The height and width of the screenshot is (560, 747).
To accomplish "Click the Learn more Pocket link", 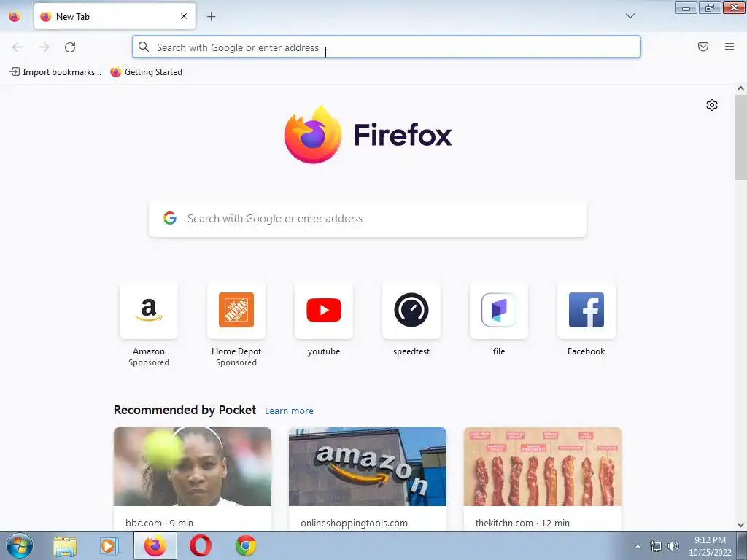I will click(289, 411).
